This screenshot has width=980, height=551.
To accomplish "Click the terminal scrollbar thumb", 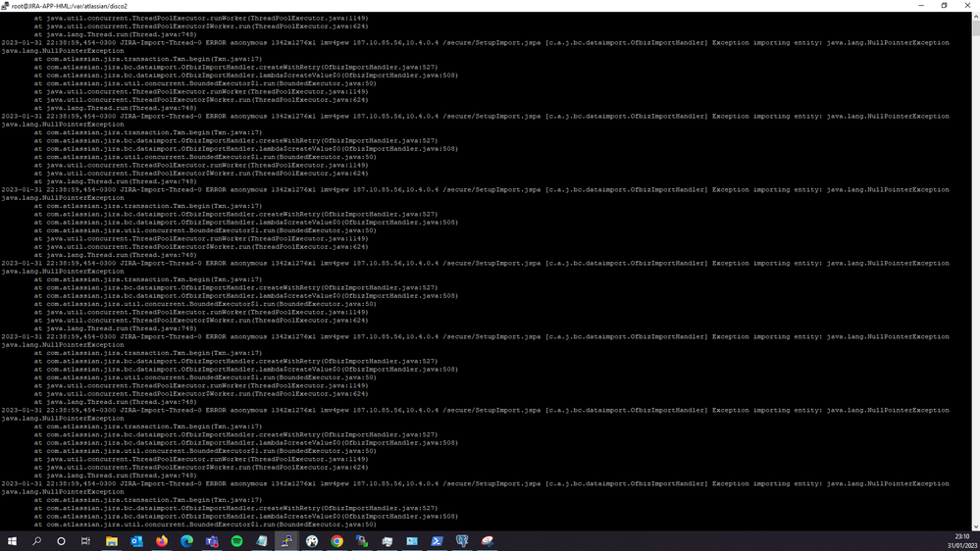I will 976,27.
